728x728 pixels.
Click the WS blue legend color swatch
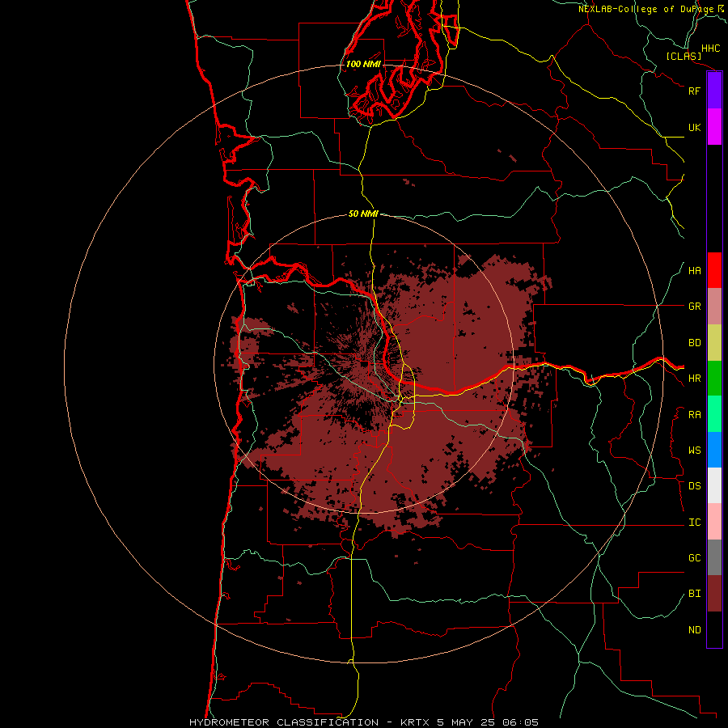coord(714,450)
